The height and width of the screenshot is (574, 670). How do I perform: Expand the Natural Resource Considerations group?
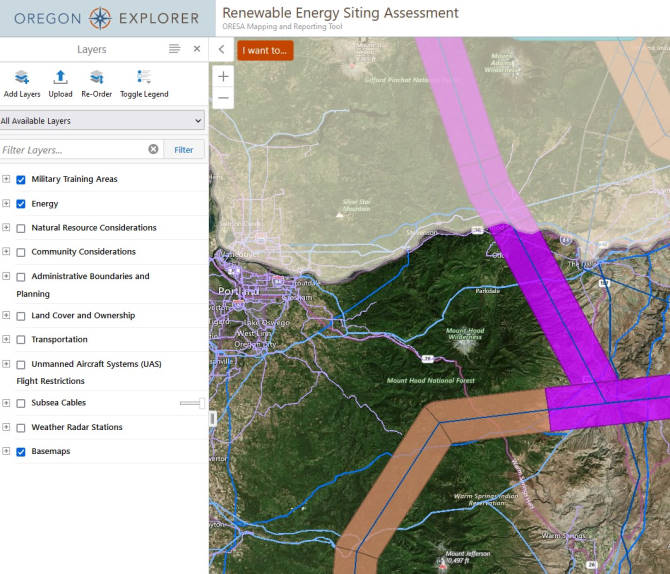6,228
